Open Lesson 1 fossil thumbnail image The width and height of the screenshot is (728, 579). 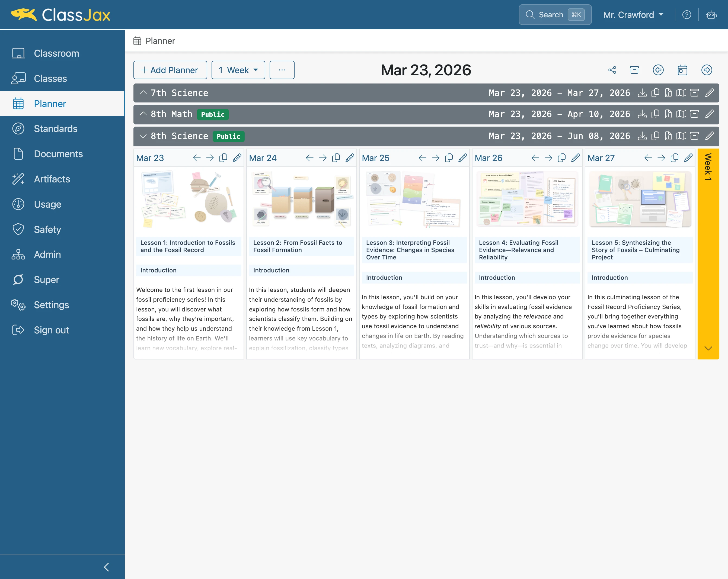[189, 200]
